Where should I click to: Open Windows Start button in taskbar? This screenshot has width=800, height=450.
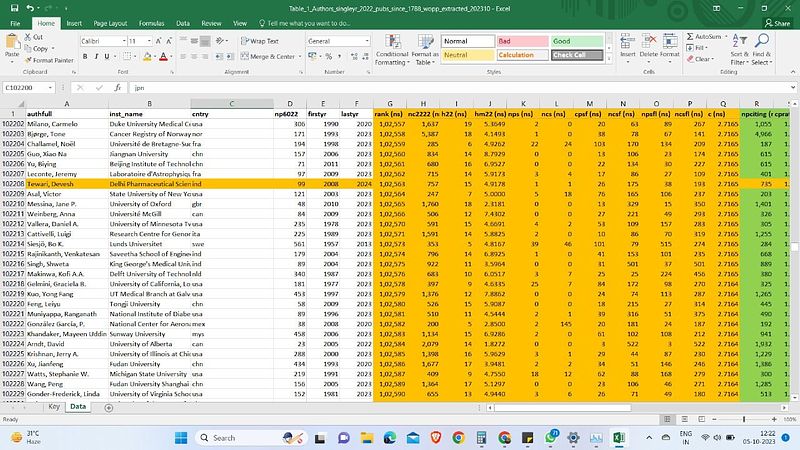181,438
